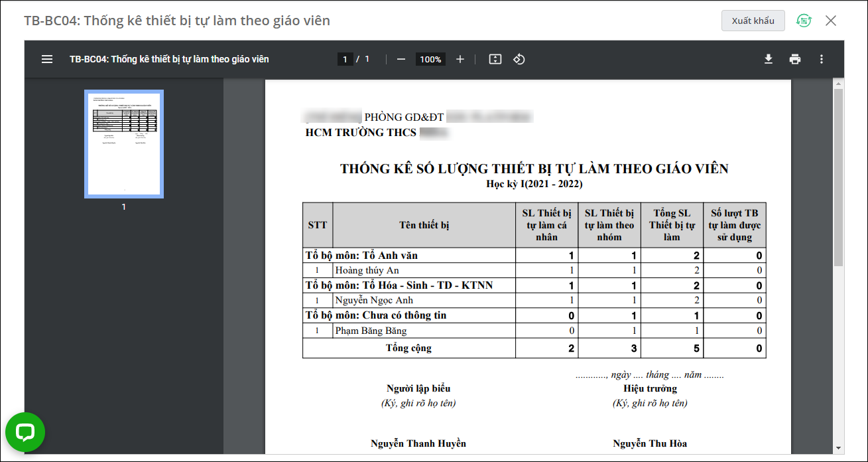
Task: Click the text "Học kỳ I(2021 - 2022)"
Action: coord(534,184)
